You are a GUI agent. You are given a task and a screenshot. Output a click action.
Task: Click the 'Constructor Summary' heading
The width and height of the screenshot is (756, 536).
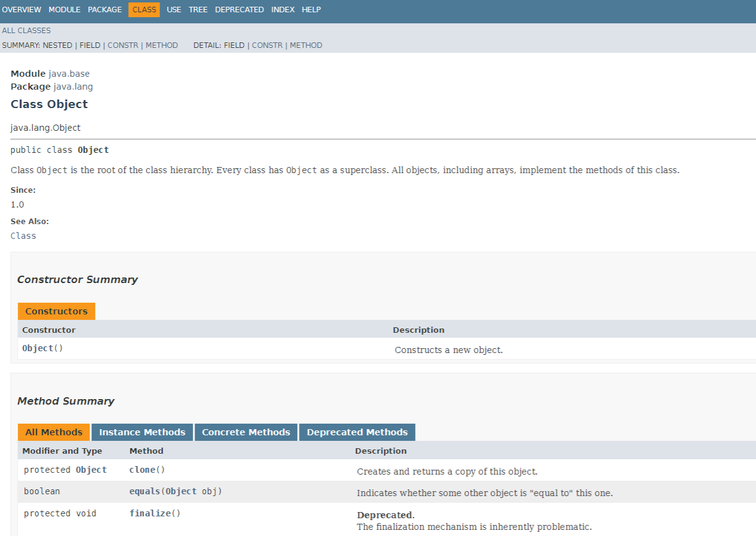pyautogui.click(x=77, y=279)
